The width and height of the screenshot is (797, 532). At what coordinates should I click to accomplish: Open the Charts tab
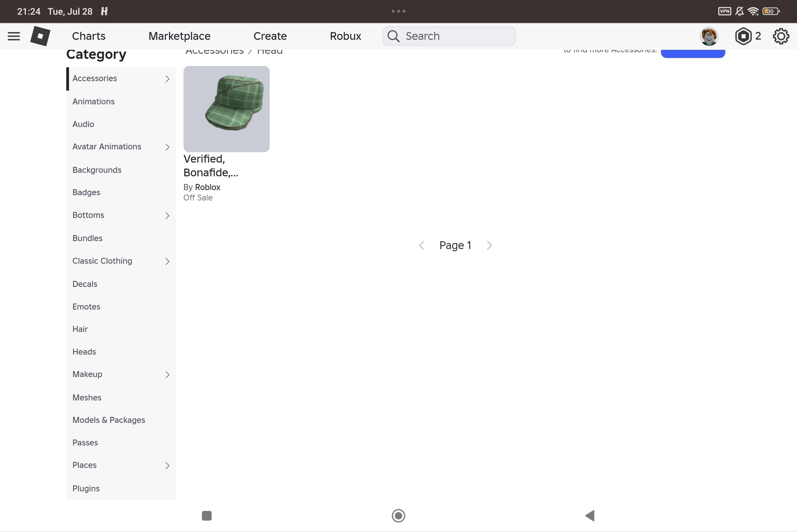click(x=88, y=36)
